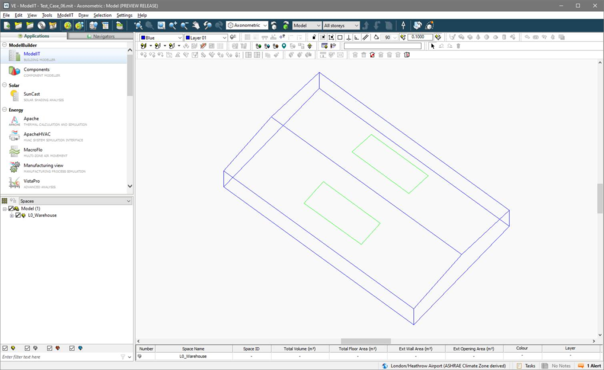The height and width of the screenshot is (370, 604).
Task: Expand the Spaces dropdown
Action: tap(75, 201)
